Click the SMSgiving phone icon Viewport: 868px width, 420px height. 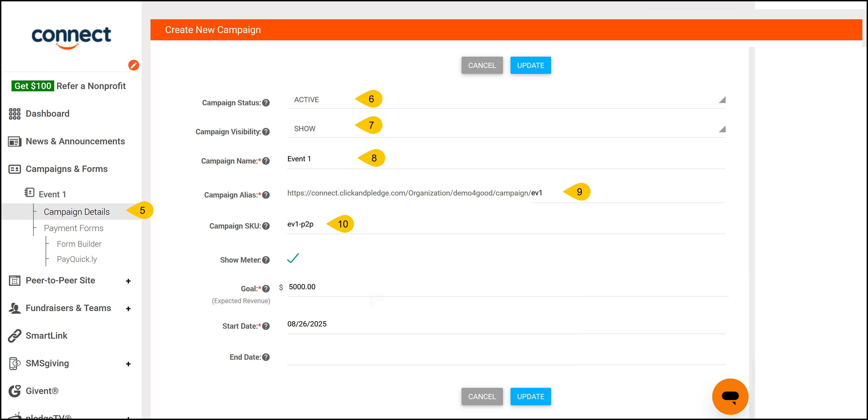[x=15, y=363]
